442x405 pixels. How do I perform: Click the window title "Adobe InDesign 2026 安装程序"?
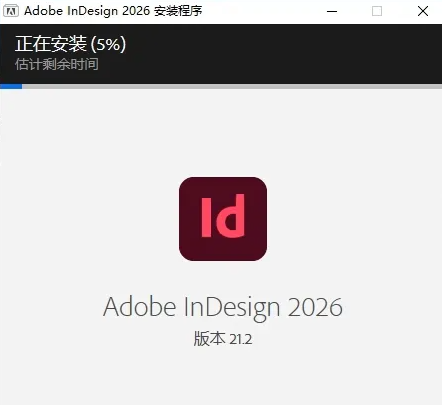coord(113,11)
